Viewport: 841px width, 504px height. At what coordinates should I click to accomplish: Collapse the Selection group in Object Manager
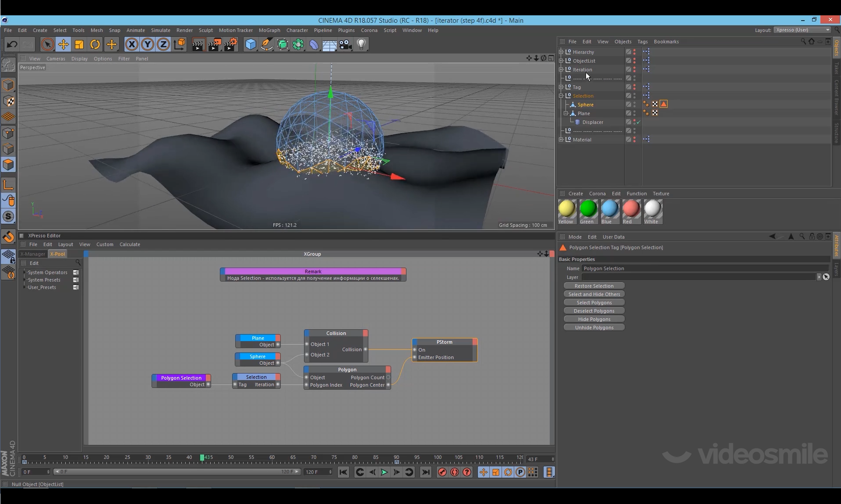point(561,95)
